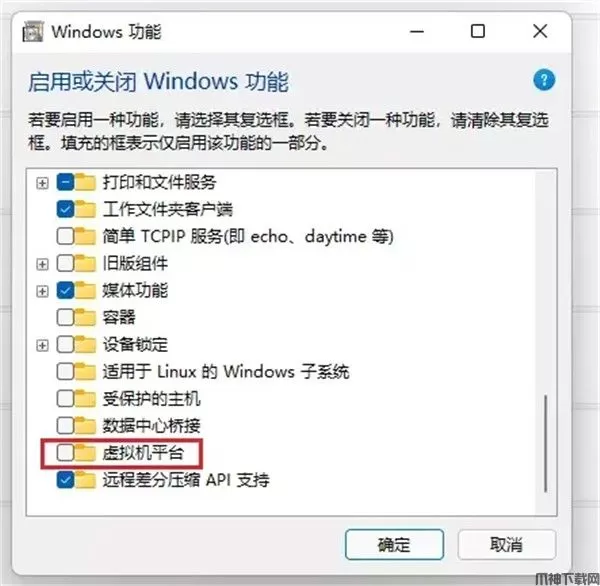Click folder icon for 数据中心桥接
600x586 pixels.
click(x=85, y=426)
